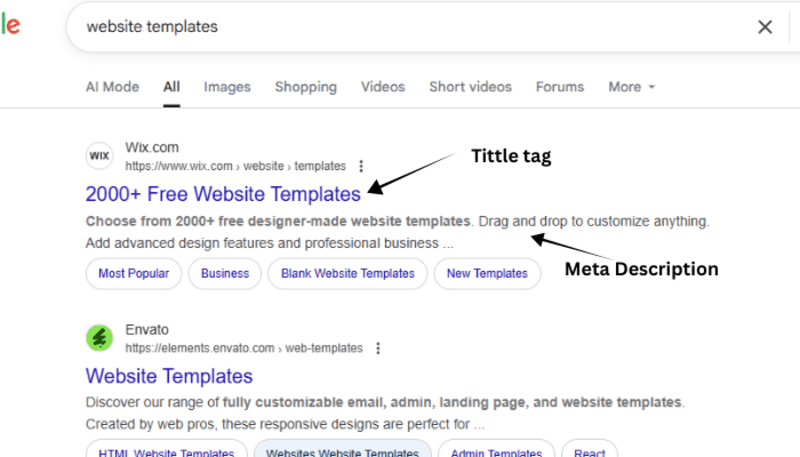Open the "2000+ Free Website Templates" result
The width and height of the screenshot is (800, 457).
(223, 194)
